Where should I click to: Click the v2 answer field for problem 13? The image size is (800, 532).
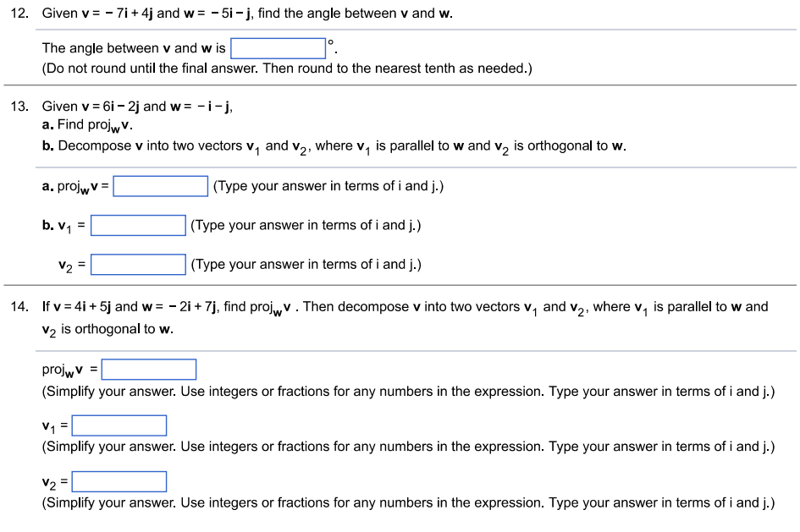138,264
